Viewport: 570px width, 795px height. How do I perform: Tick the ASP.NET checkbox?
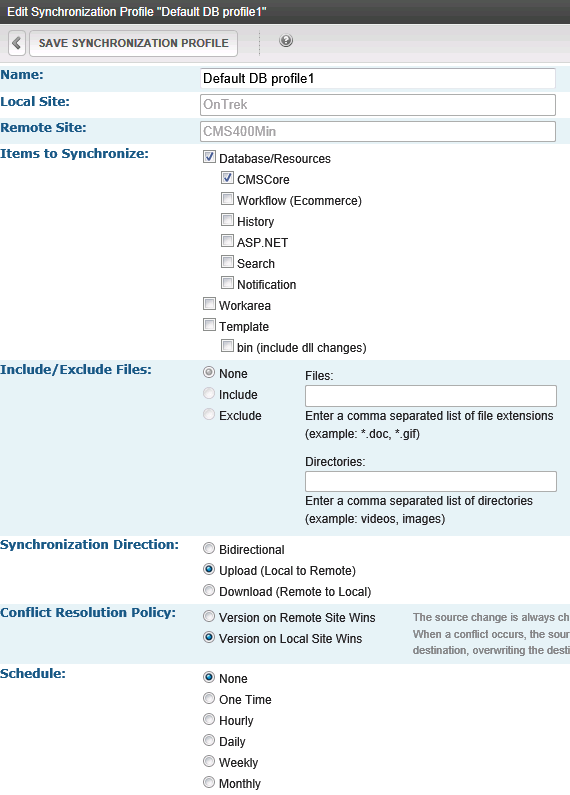pyautogui.click(x=227, y=241)
